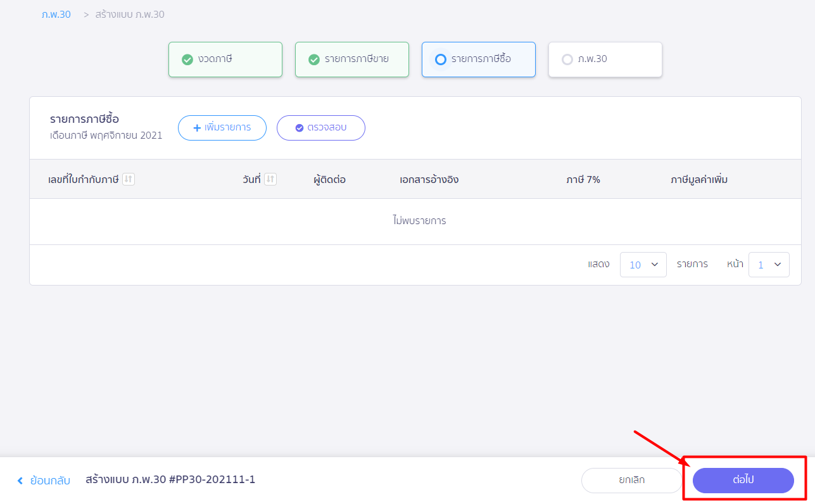Go to the งวดภาษี step tab
Viewport: 815px width, 504px height.
[225, 60]
